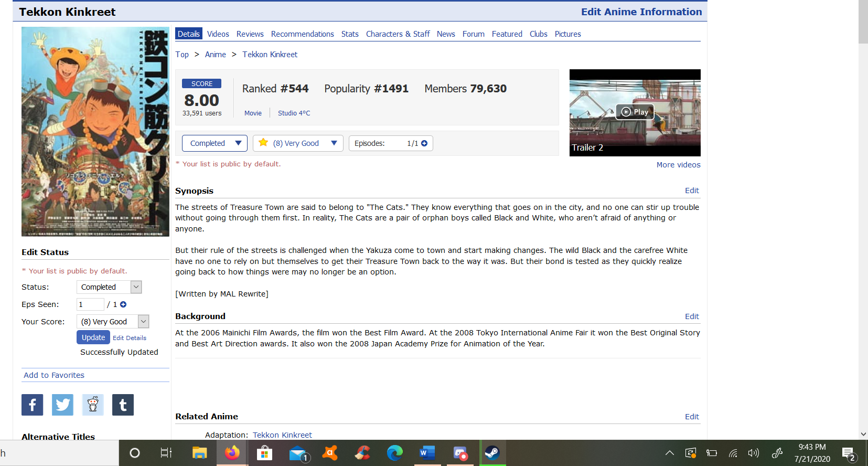
Task: Open the Pictures tab
Action: point(568,34)
